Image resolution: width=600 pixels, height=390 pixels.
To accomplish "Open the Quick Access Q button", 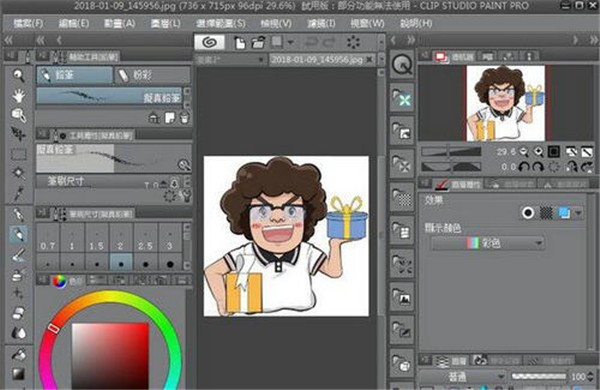I will 402,65.
